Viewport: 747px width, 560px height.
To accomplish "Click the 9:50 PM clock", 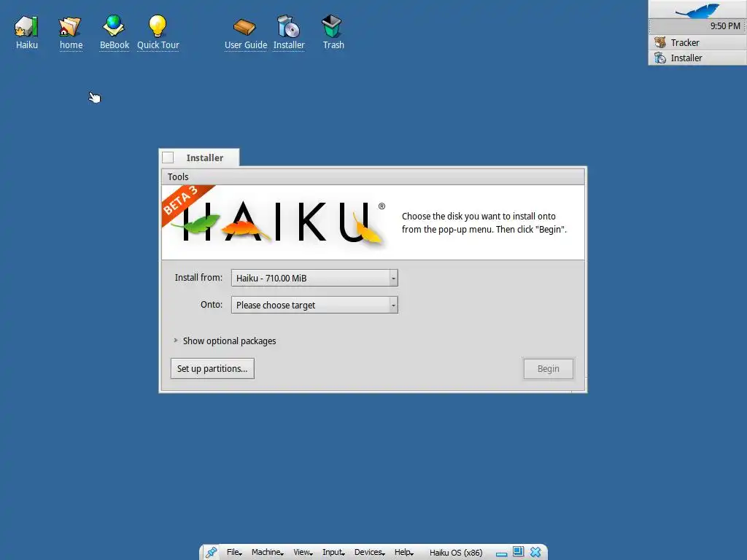I will click(725, 26).
